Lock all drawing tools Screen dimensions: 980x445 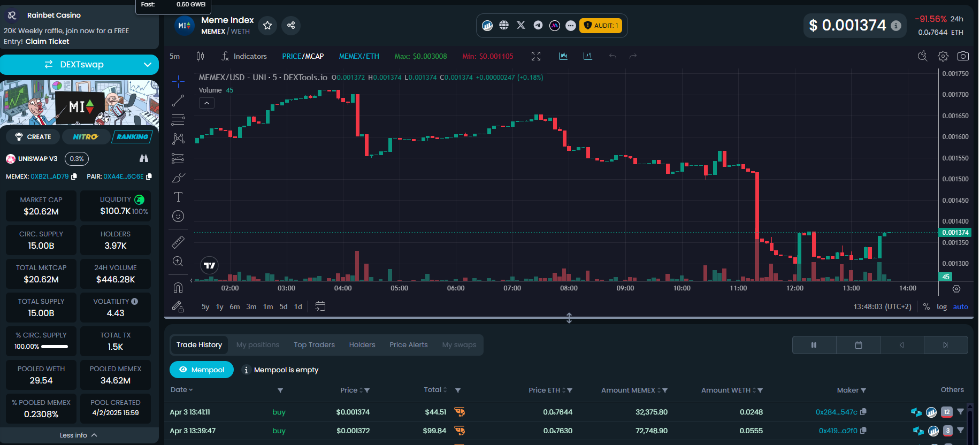coord(178,307)
